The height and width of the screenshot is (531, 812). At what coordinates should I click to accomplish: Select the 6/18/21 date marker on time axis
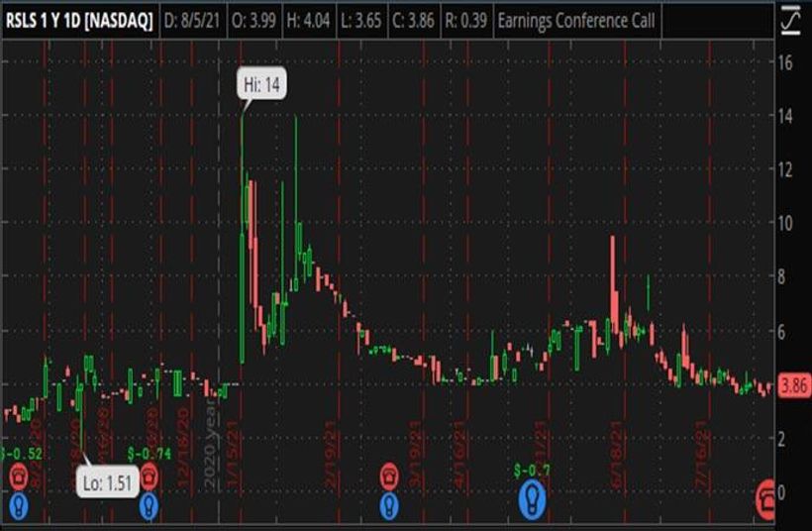tap(615, 449)
